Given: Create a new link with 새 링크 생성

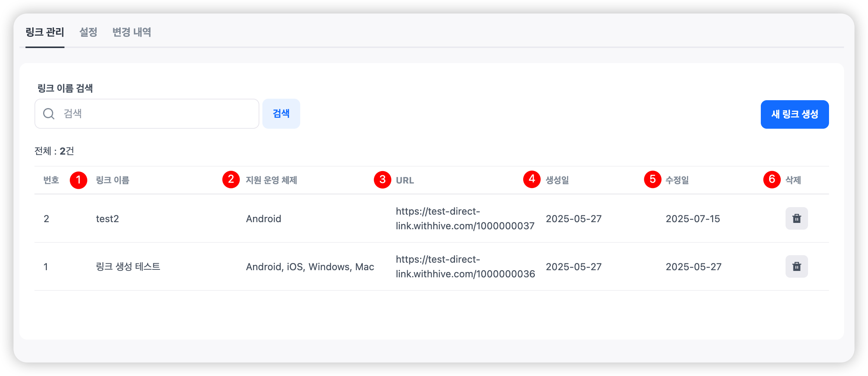Looking at the screenshot, I should [x=795, y=114].
